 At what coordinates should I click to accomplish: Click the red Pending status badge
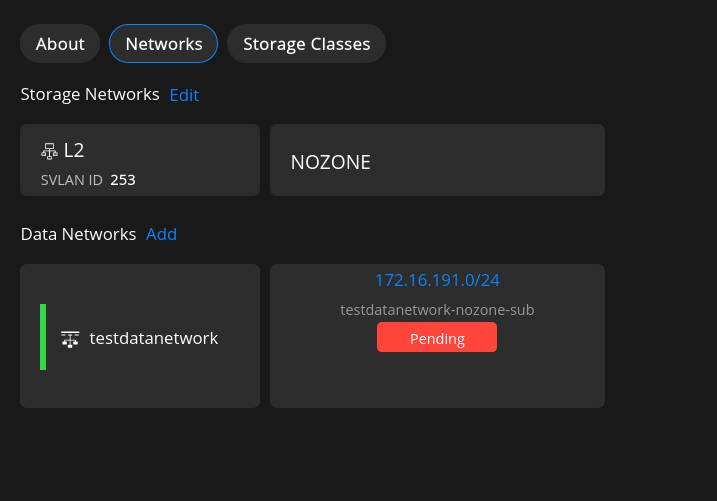(x=437, y=337)
